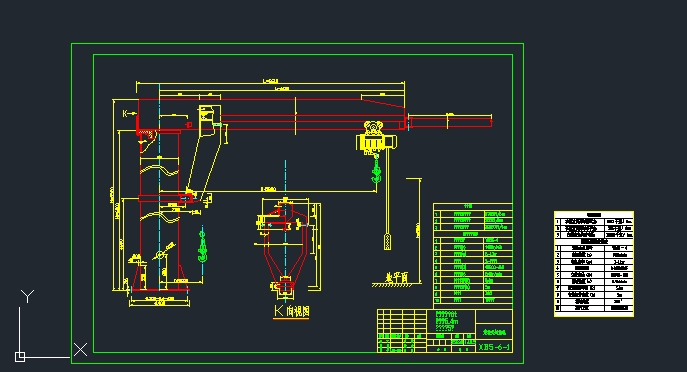Select the column base width dimension

coord(159,302)
